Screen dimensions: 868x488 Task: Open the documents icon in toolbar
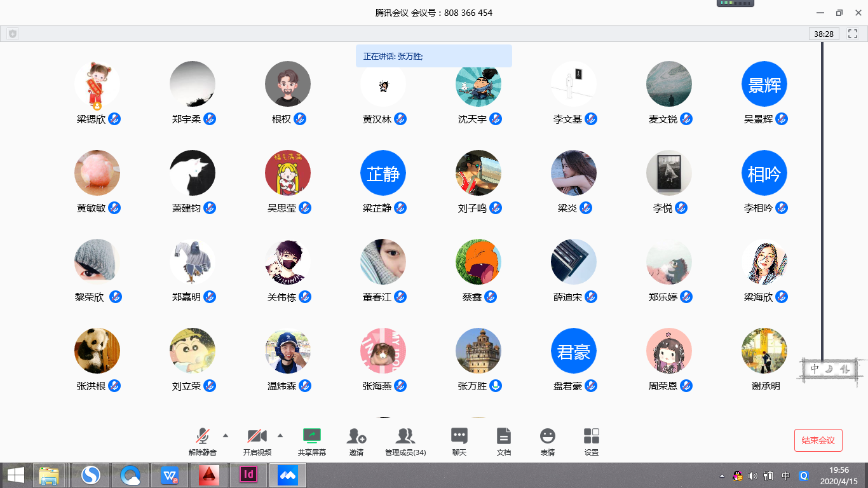[x=503, y=442]
